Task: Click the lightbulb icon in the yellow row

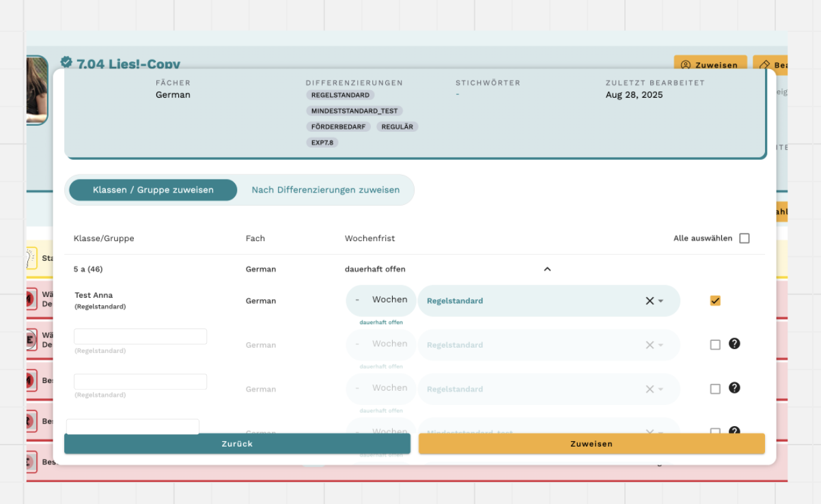Action: (x=31, y=258)
